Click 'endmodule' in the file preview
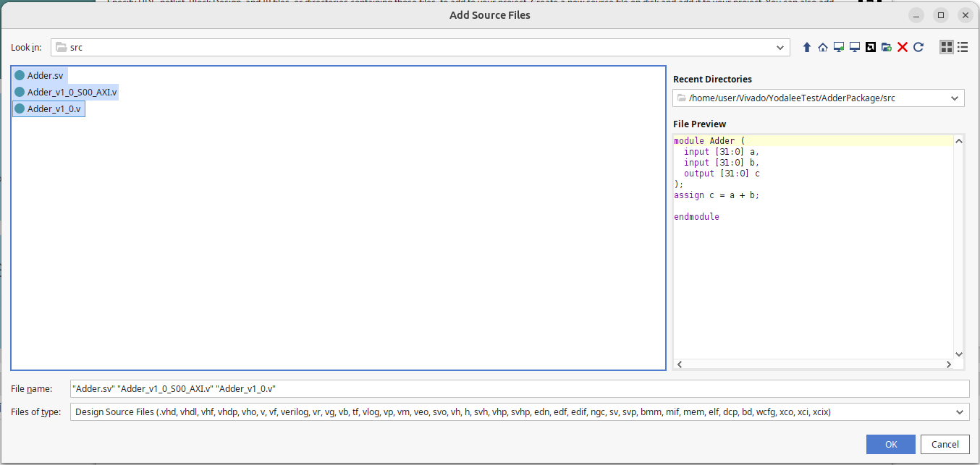 [696, 217]
